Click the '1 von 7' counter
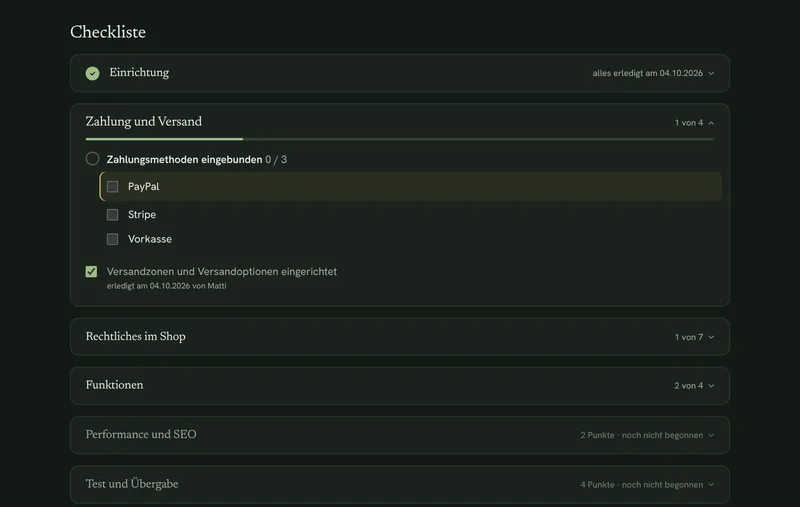Image resolution: width=800 pixels, height=507 pixels. (689, 337)
